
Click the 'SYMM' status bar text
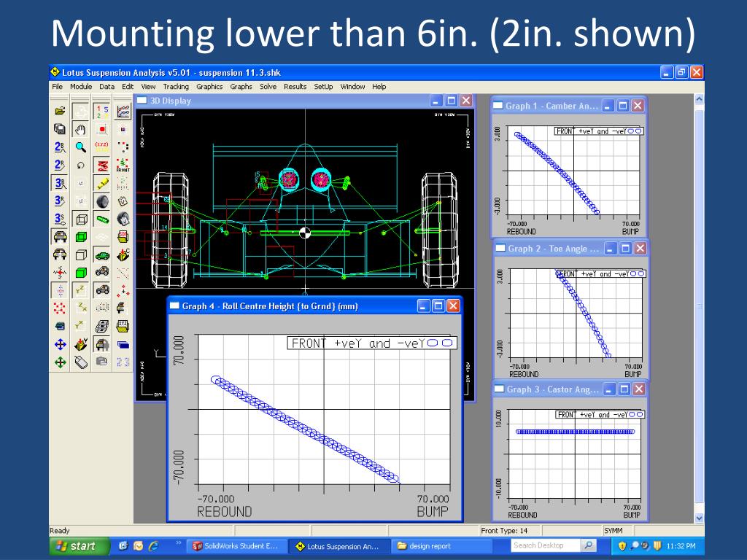coord(613,531)
